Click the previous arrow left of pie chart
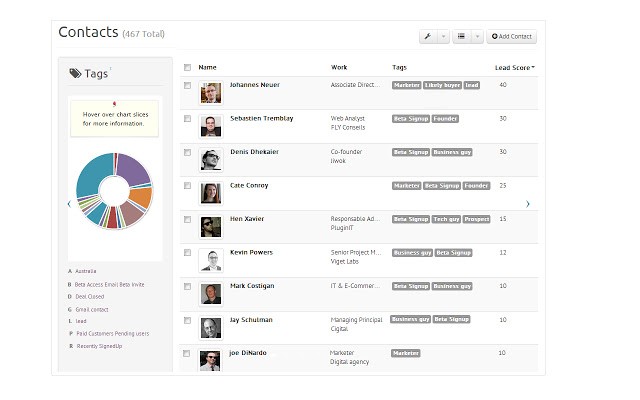 69,204
